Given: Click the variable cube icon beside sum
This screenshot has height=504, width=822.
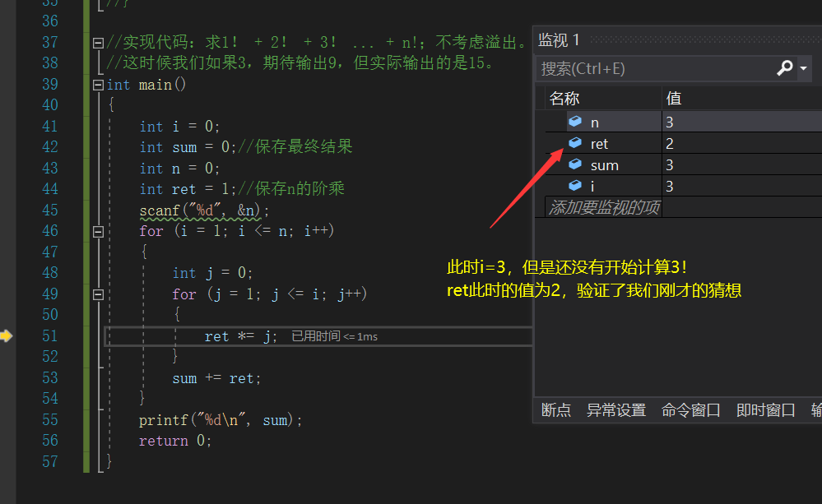Looking at the screenshot, I should (x=575, y=164).
